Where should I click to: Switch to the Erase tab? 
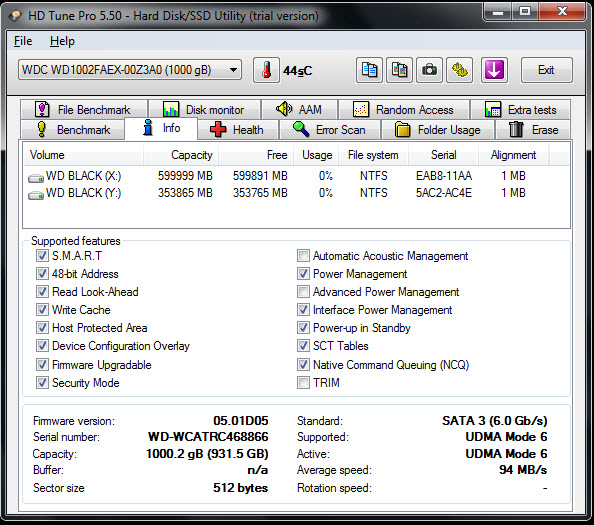[533, 130]
